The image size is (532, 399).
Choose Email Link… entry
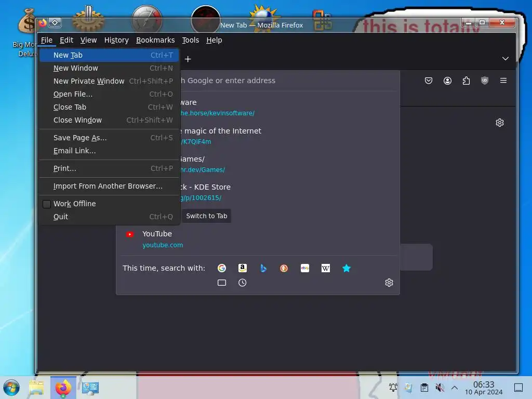click(x=109, y=151)
